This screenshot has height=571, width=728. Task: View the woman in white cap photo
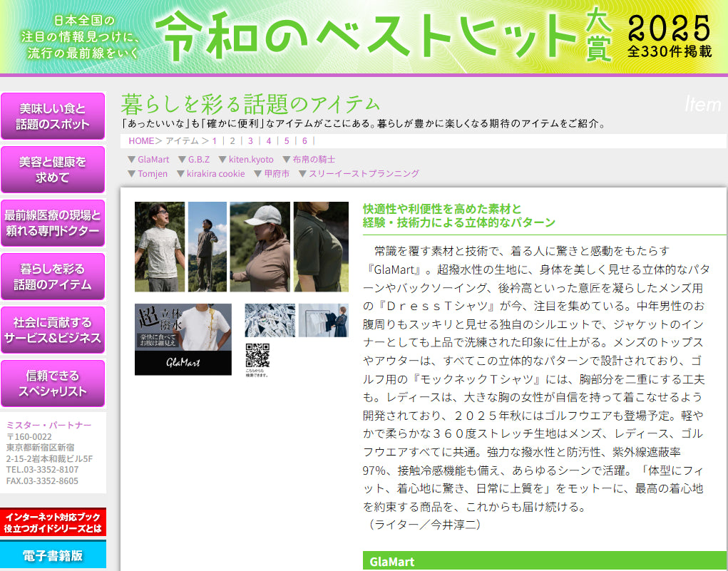pos(260,247)
